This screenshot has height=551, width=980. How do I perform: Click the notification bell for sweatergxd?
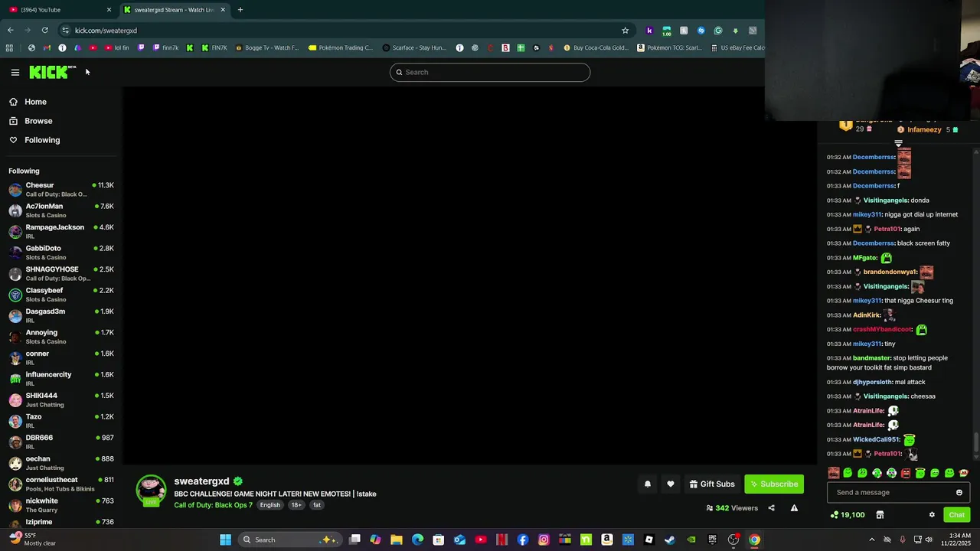(648, 484)
